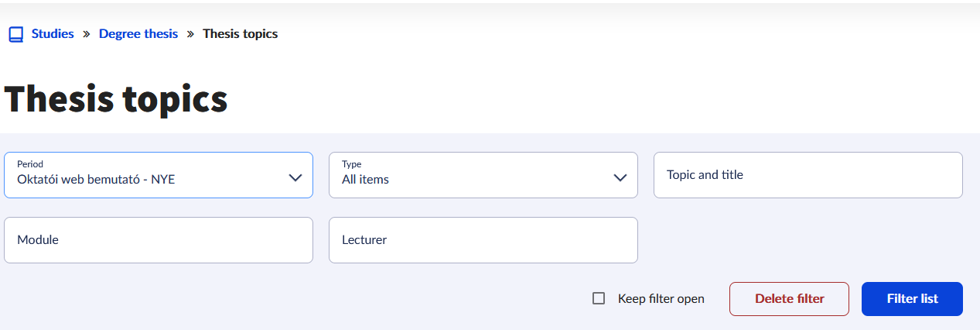Viewport: 980px width, 330px height.
Task: Click the large Thesis topics page heading
Action: click(x=116, y=99)
